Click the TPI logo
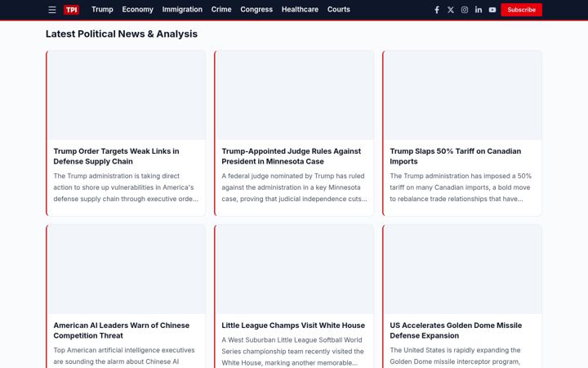Image resolution: width=588 pixels, height=368 pixels. click(71, 10)
